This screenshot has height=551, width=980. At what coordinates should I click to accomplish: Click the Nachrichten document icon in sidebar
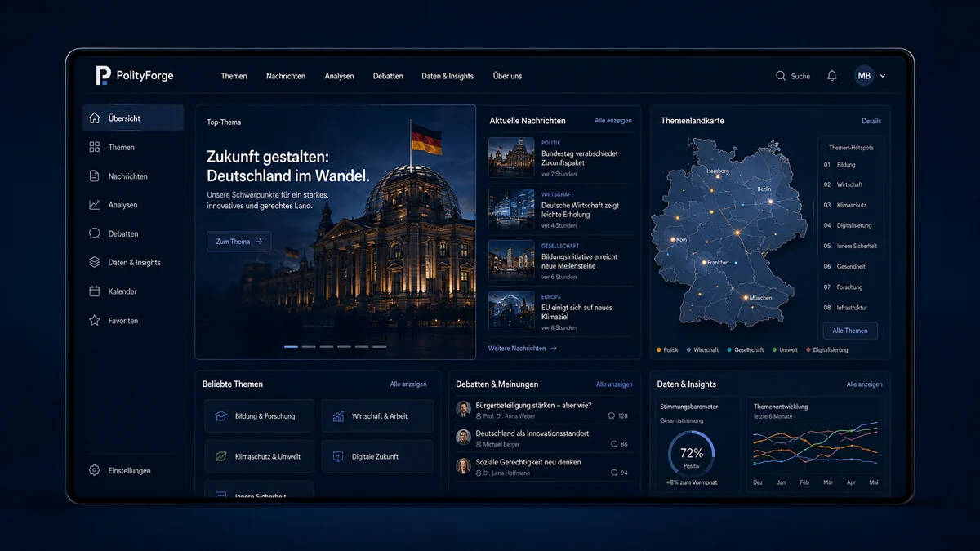coord(95,176)
